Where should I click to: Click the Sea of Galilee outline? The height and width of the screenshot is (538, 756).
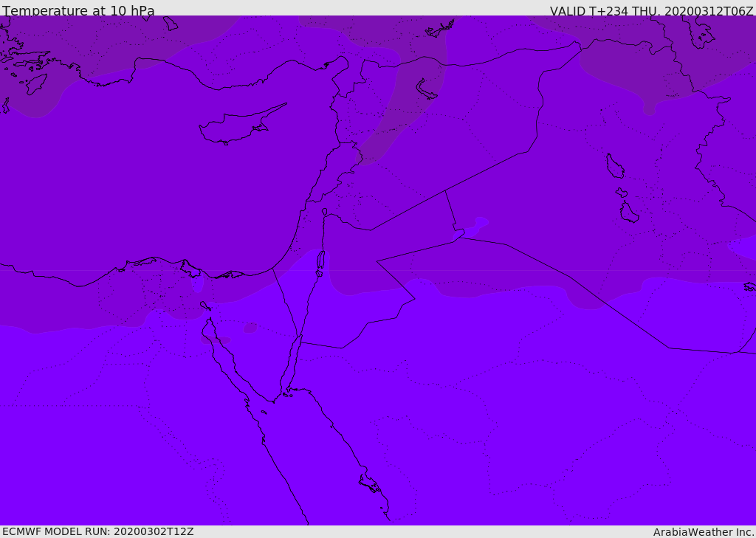point(324,212)
